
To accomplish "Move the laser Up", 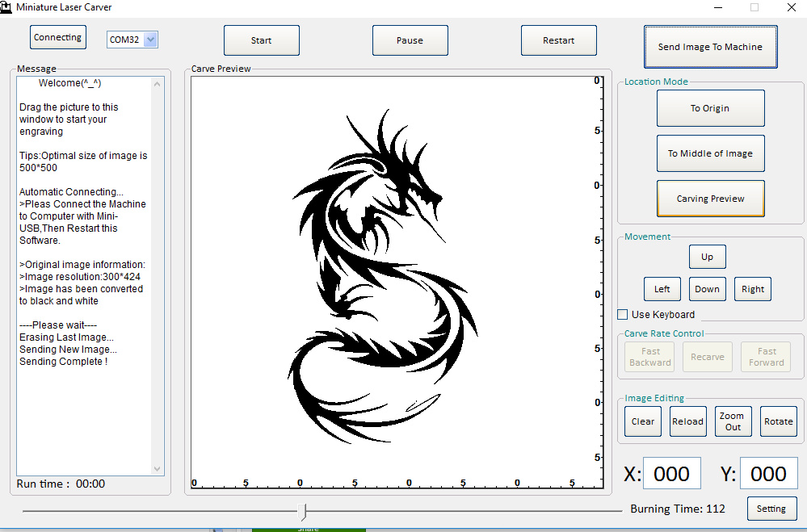I will [x=707, y=257].
